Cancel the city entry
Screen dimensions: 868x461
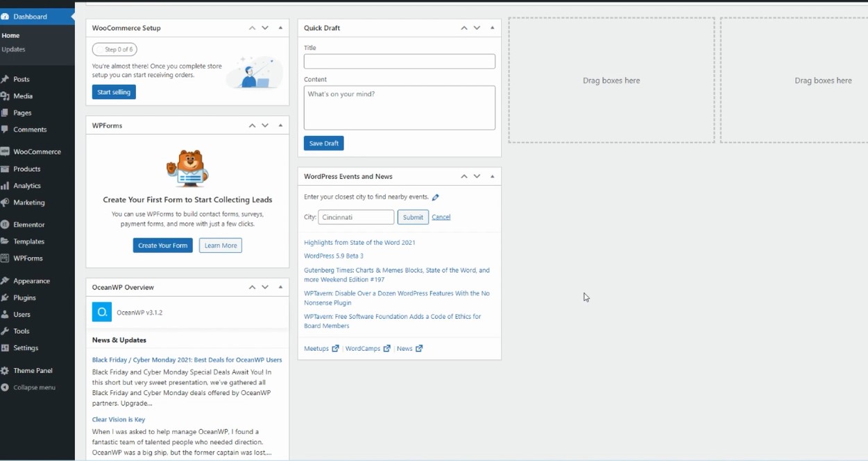click(441, 217)
